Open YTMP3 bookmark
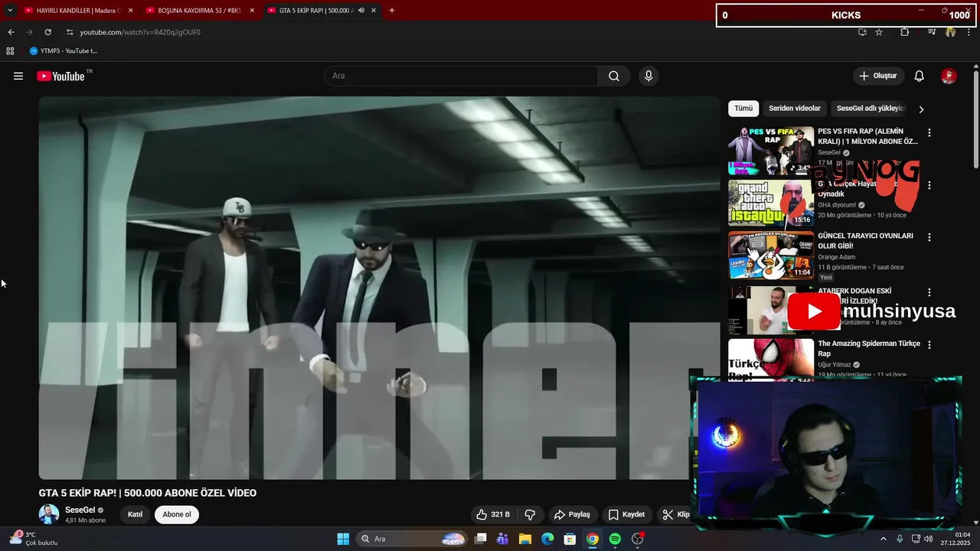Screen dimensions: 980x551 pos(63,51)
